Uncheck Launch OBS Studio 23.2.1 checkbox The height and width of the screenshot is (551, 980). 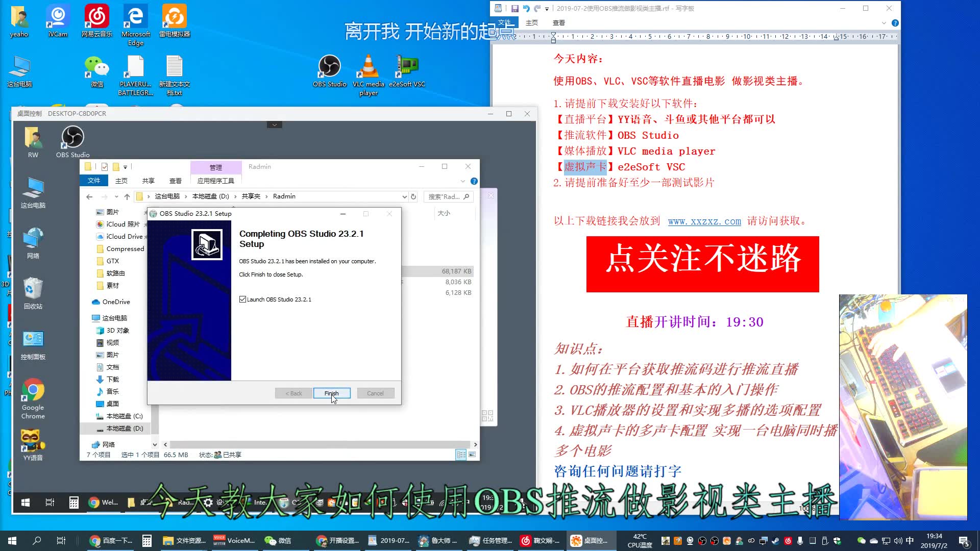243,299
